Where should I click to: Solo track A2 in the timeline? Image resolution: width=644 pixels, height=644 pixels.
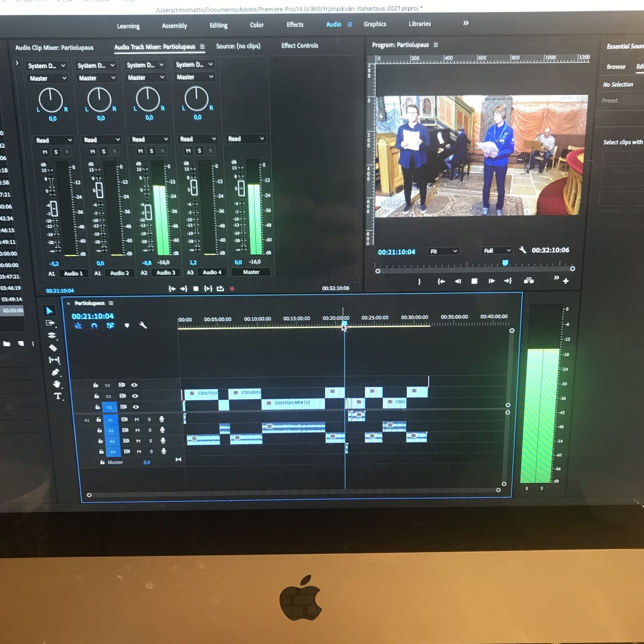[x=150, y=430]
